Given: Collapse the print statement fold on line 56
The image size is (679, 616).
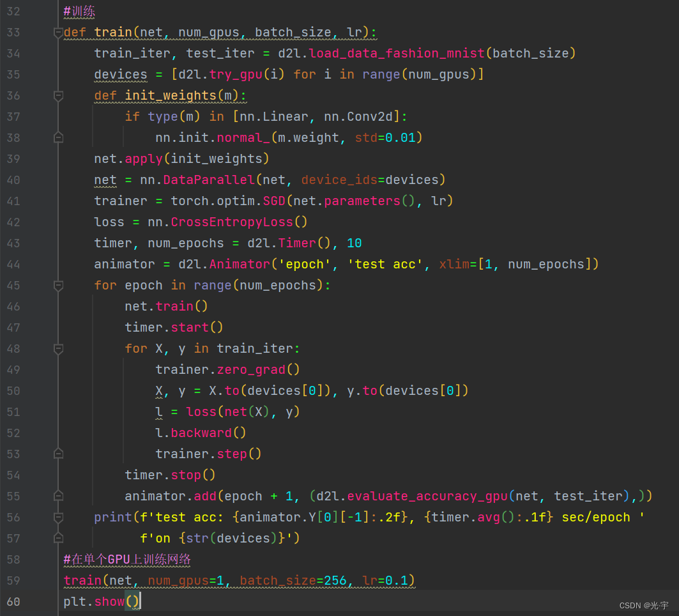Looking at the screenshot, I should [58, 517].
